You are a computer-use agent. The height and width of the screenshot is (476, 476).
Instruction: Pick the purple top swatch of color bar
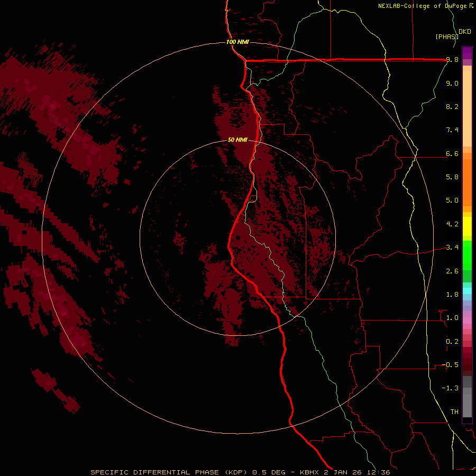467,53
